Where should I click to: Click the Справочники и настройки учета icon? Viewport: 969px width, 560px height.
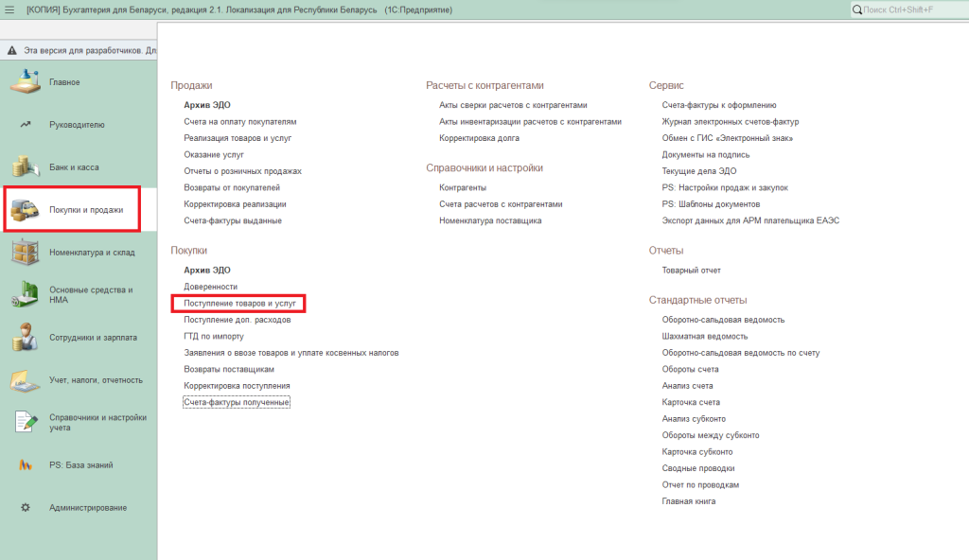tap(26, 422)
